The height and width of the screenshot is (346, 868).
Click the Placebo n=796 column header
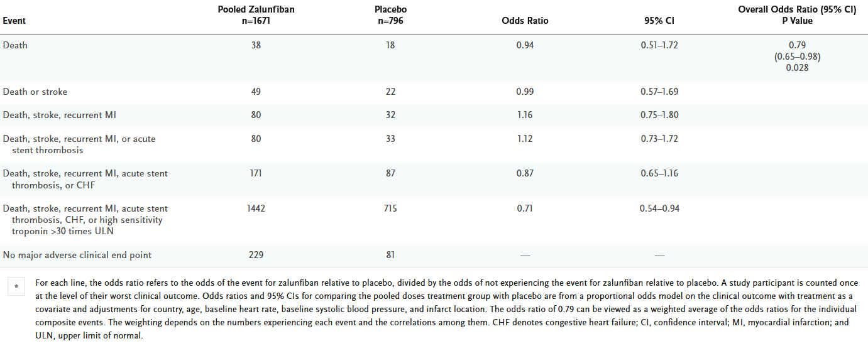390,15
